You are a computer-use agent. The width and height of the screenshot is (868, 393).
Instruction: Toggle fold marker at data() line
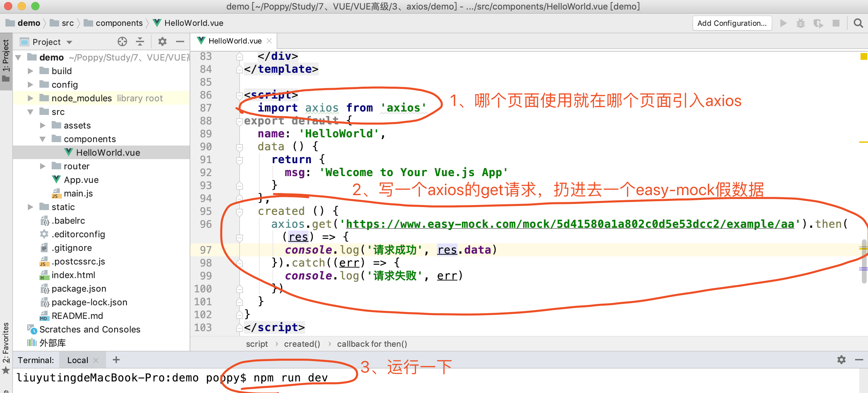pyautogui.click(x=240, y=147)
